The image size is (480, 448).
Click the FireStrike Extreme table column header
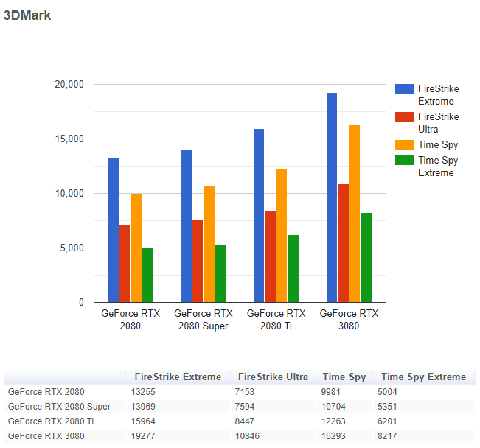point(178,377)
